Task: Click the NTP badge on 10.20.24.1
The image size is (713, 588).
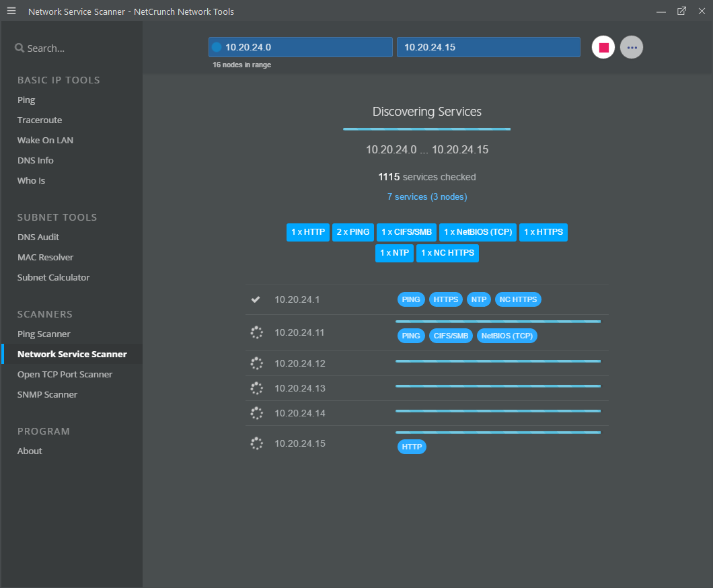Action: 479,299
